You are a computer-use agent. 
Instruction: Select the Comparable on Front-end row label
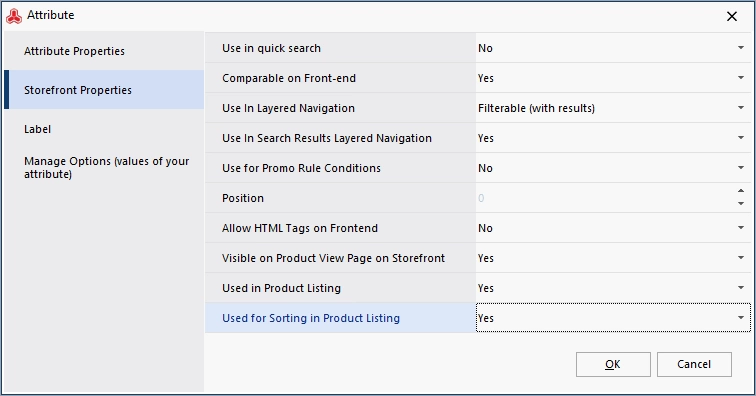tap(289, 78)
